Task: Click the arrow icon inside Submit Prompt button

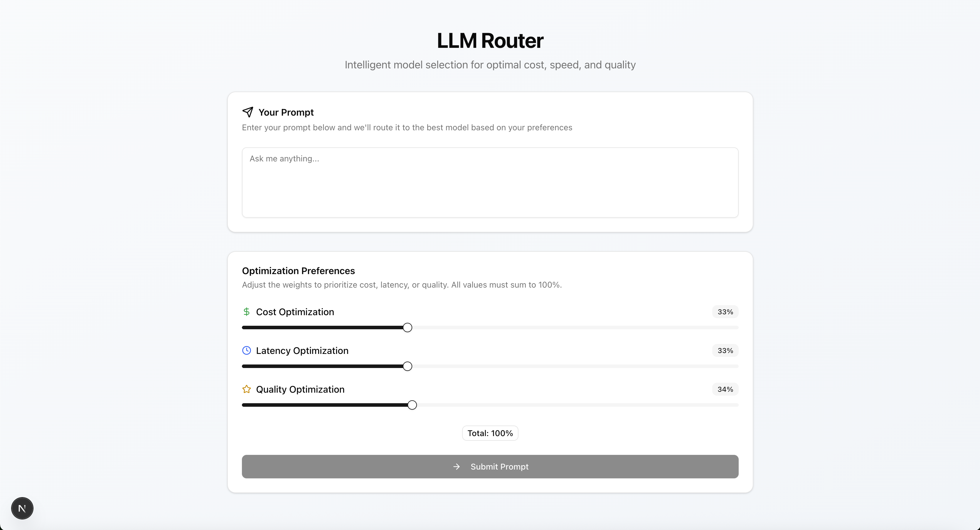Action: [x=456, y=467]
